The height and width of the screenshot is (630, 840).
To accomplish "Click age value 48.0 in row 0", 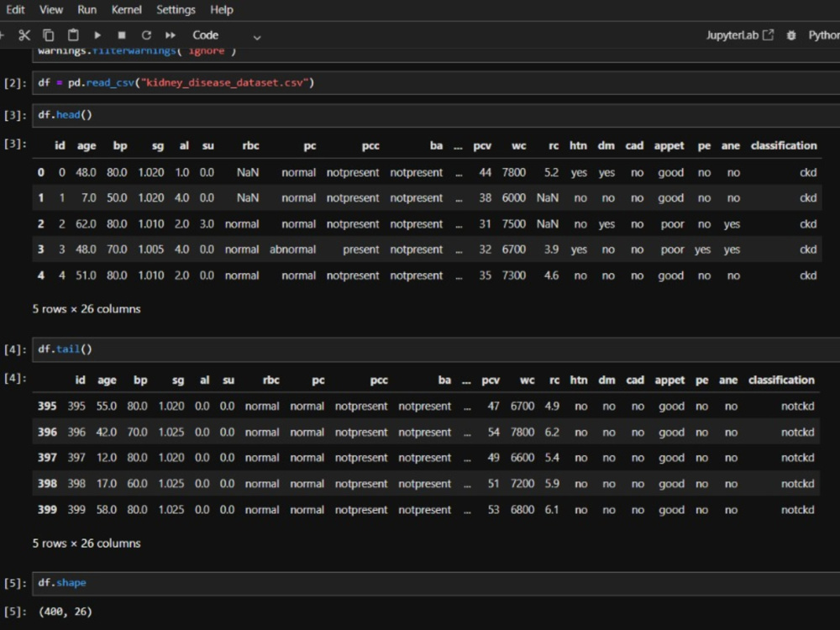I will (x=86, y=172).
